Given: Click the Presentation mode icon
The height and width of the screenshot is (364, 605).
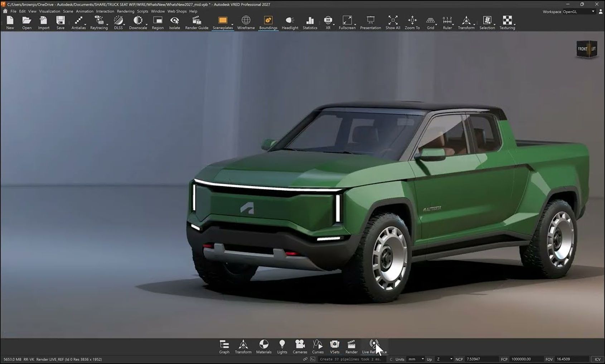Looking at the screenshot, I should point(371,23).
